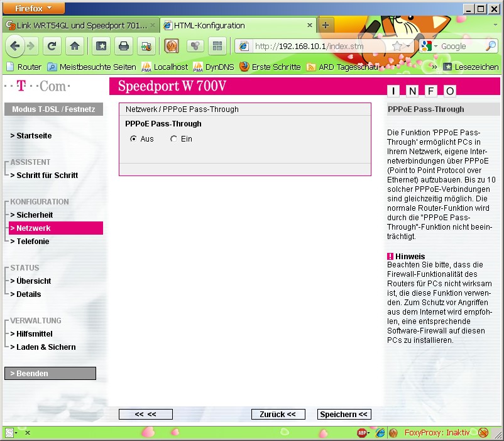Reload the page with the refresh icon
The height and width of the screenshot is (441, 504).
[52, 47]
